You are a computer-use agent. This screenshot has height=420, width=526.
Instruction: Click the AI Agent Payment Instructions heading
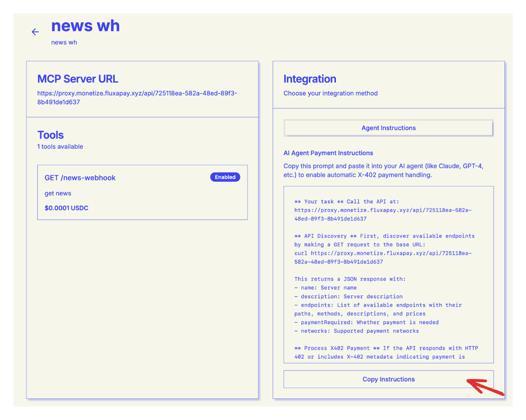(x=328, y=153)
